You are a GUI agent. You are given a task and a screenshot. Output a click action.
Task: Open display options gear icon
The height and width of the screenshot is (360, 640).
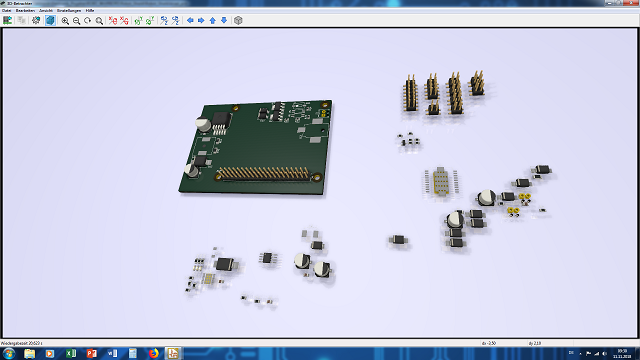(36, 20)
